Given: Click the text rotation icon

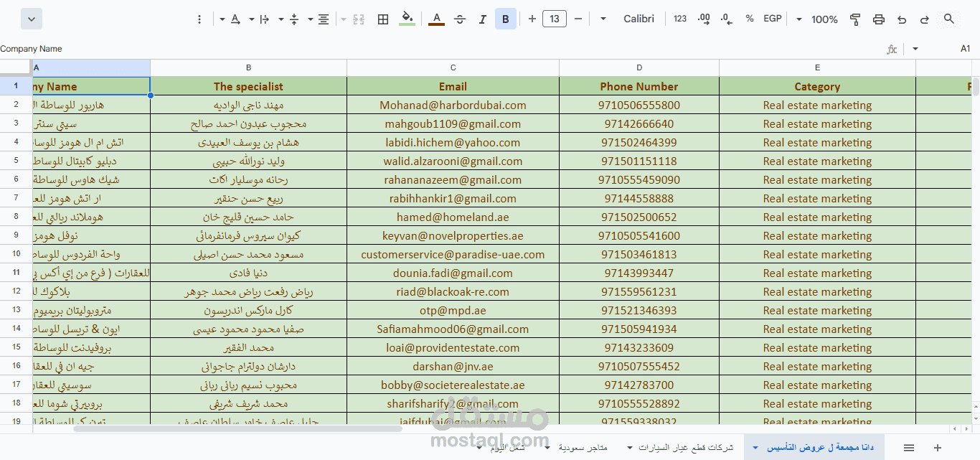Looking at the screenshot, I should [x=235, y=19].
